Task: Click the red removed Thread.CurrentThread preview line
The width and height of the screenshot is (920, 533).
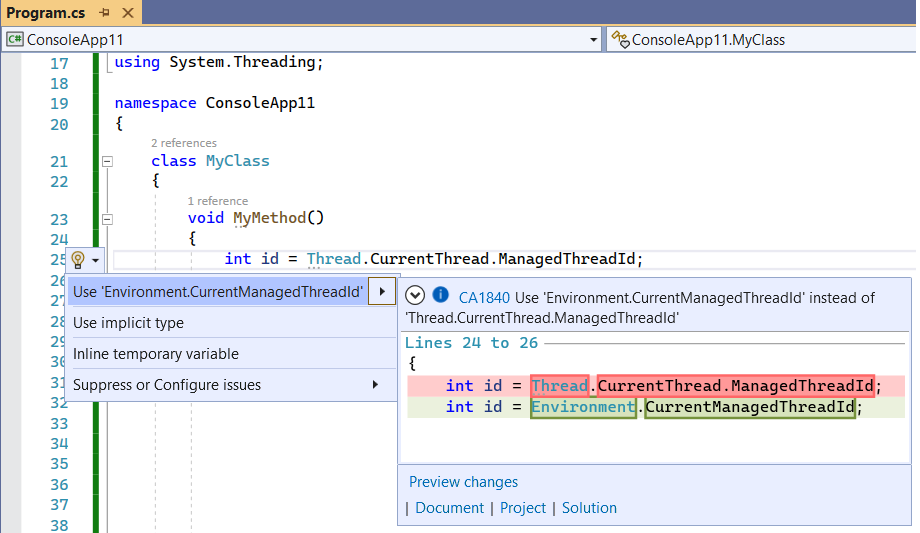Action: pyautogui.click(x=655, y=386)
